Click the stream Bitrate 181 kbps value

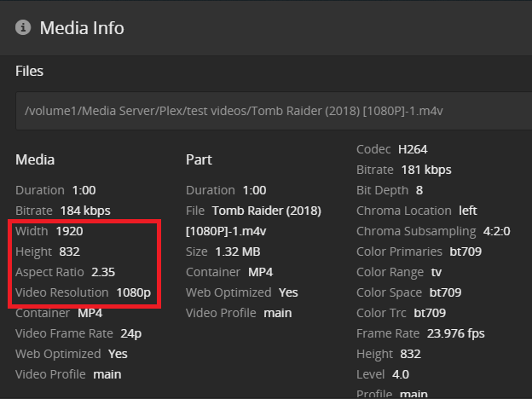425,170
